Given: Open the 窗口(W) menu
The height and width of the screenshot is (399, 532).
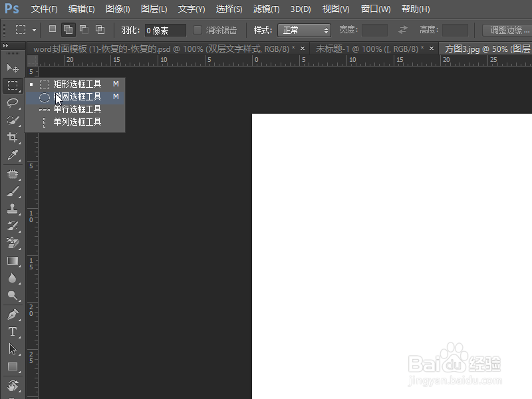Looking at the screenshot, I should click(x=376, y=9).
